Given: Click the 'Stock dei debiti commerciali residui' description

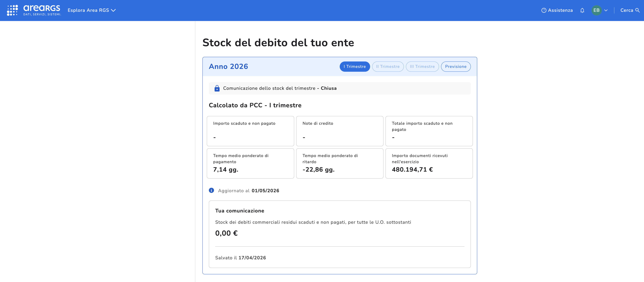Looking at the screenshot, I should click(313, 222).
